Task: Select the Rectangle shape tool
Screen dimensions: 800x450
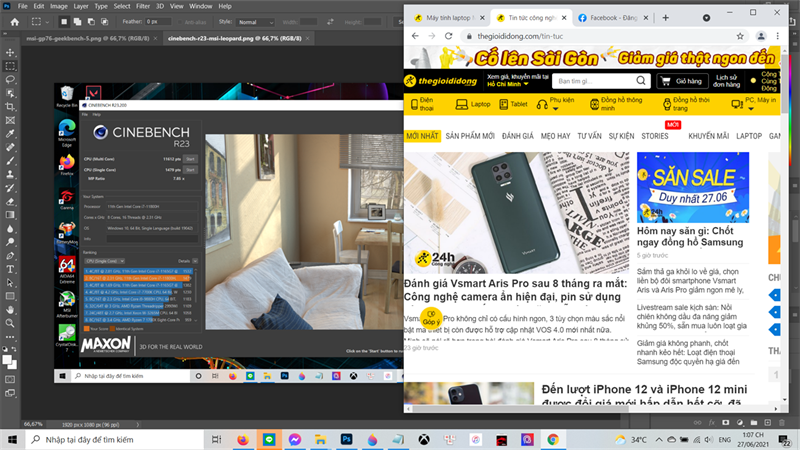Action: (10, 296)
